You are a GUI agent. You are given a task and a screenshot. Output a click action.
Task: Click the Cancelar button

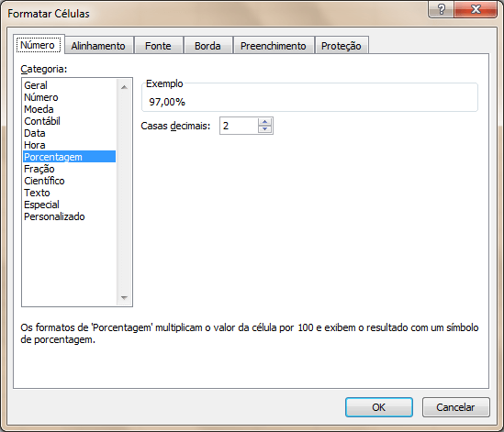pos(455,407)
